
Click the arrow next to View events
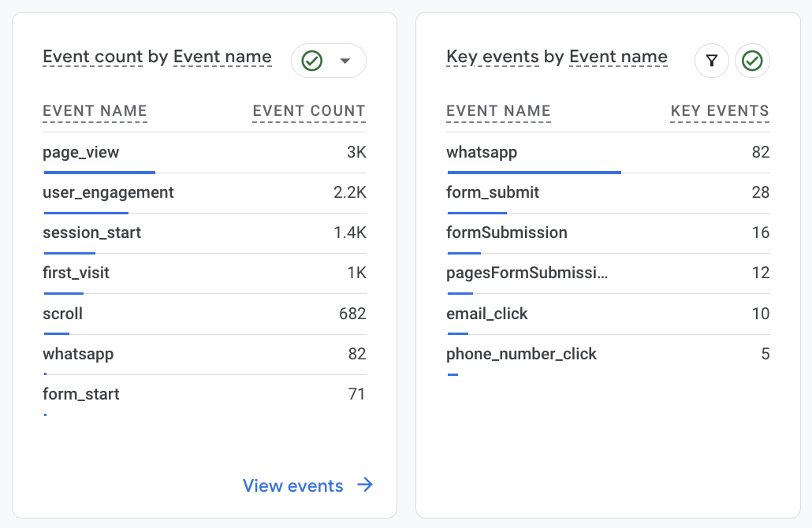[x=365, y=485]
